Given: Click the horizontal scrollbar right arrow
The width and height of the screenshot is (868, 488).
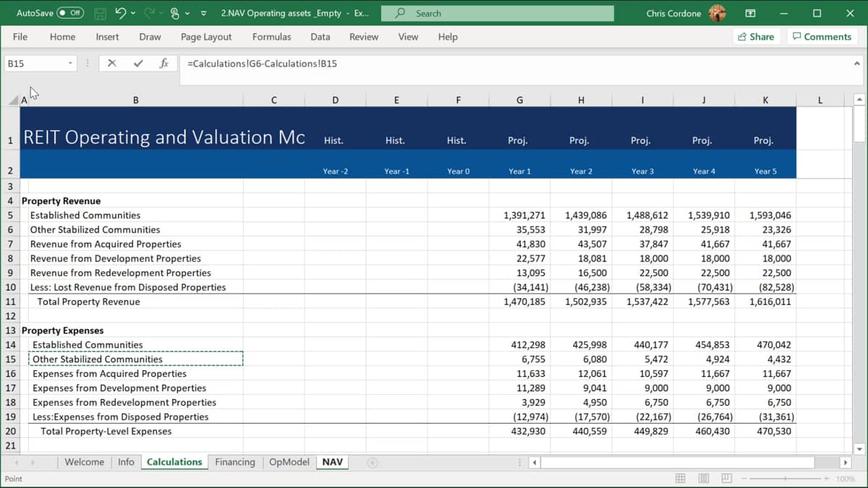Looking at the screenshot, I should click(x=845, y=463).
